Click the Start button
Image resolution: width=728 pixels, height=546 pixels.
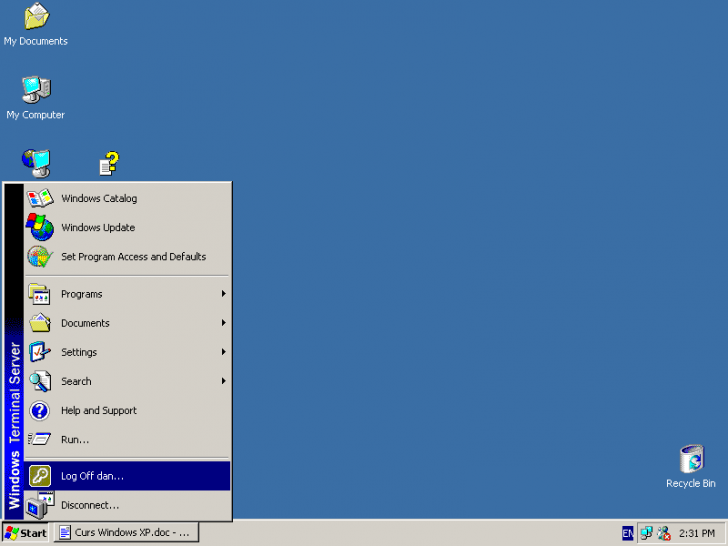(x=26, y=533)
